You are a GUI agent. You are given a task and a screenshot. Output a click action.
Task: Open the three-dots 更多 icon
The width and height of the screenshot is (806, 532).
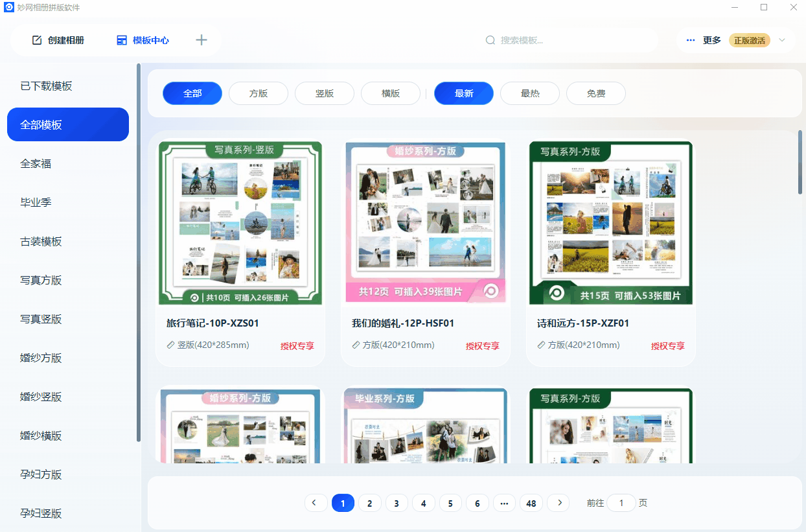point(691,40)
